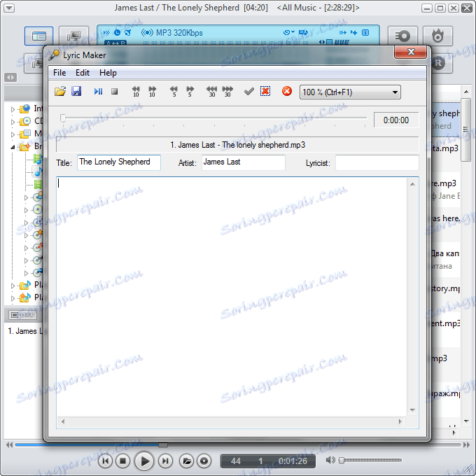Click the monitor view button in main toolbar
Viewport: 476px width, 476px height.
(x=73, y=36)
